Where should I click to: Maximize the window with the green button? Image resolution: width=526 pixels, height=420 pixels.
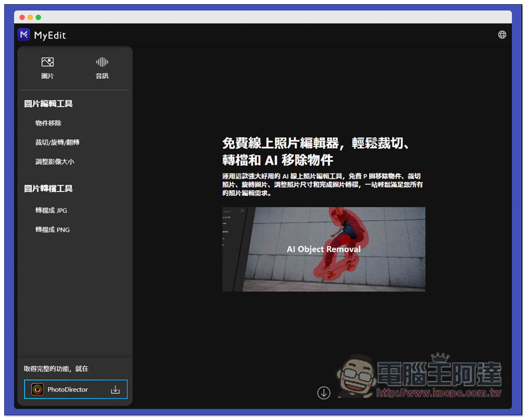point(38,17)
